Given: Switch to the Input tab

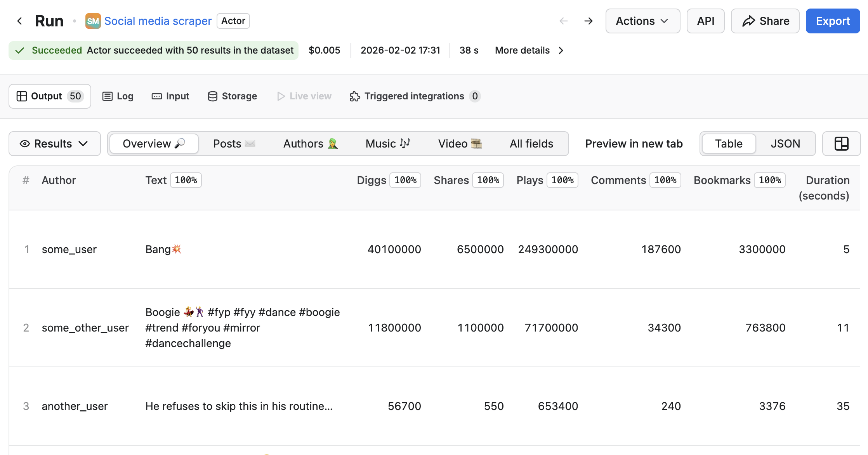Looking at the screenshot, I should pyautogui.click(x=170, y=96).
